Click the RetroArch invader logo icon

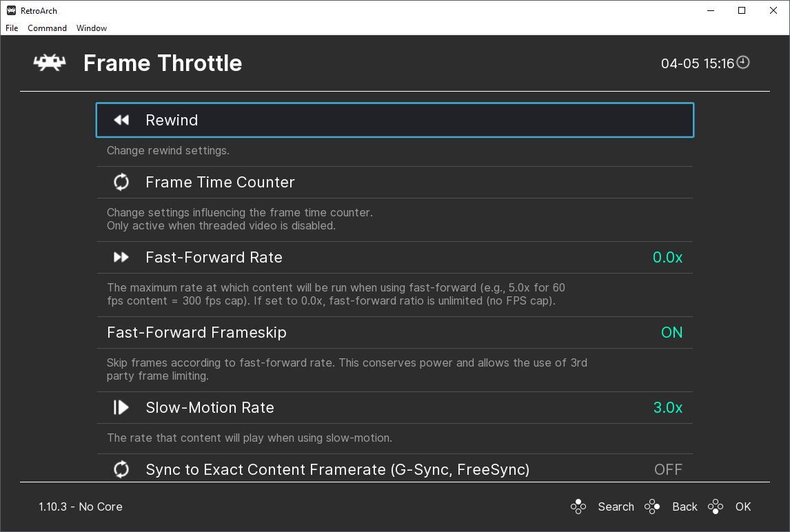[x=50, y=63]
